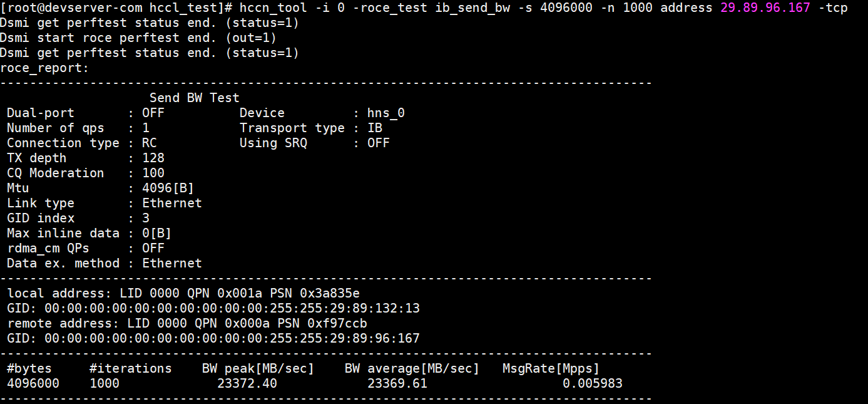Click the remote GID ending in 96:167

point(232,338)
